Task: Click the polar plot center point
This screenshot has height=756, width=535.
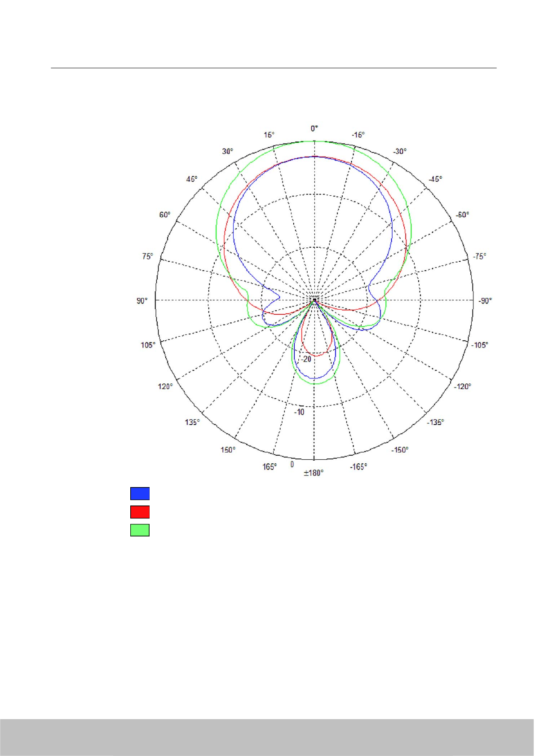Action: coord(314,299)
